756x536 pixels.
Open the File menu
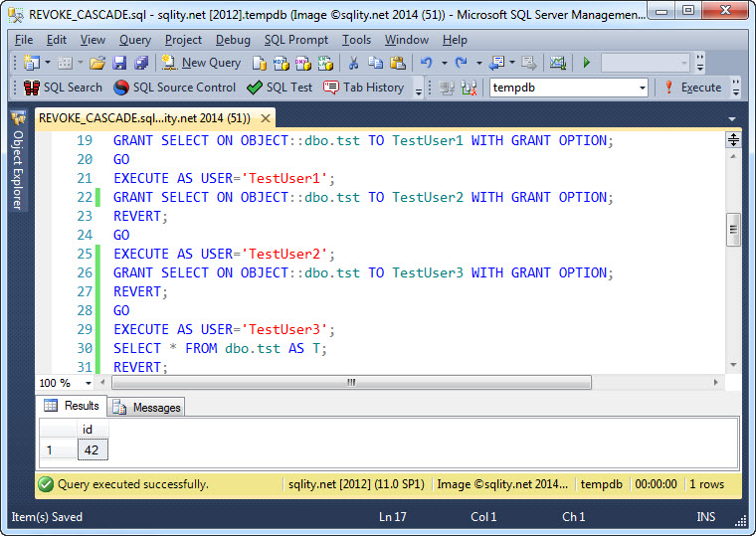24,40
